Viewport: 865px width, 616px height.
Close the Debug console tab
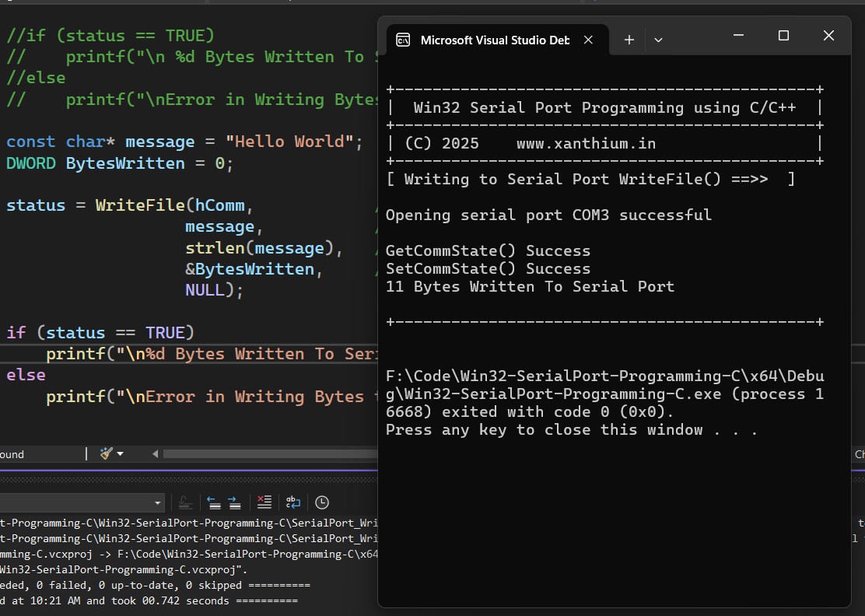[589, 40]
